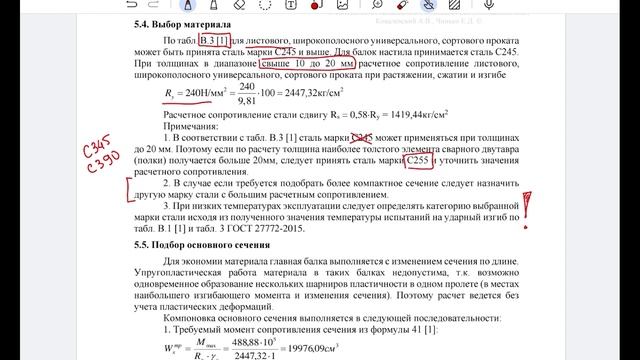Select the Lasso selection tool
Image resolution: width=640 pixels, height=360 pixels.
pyautogui.click(x=265, y=4)
